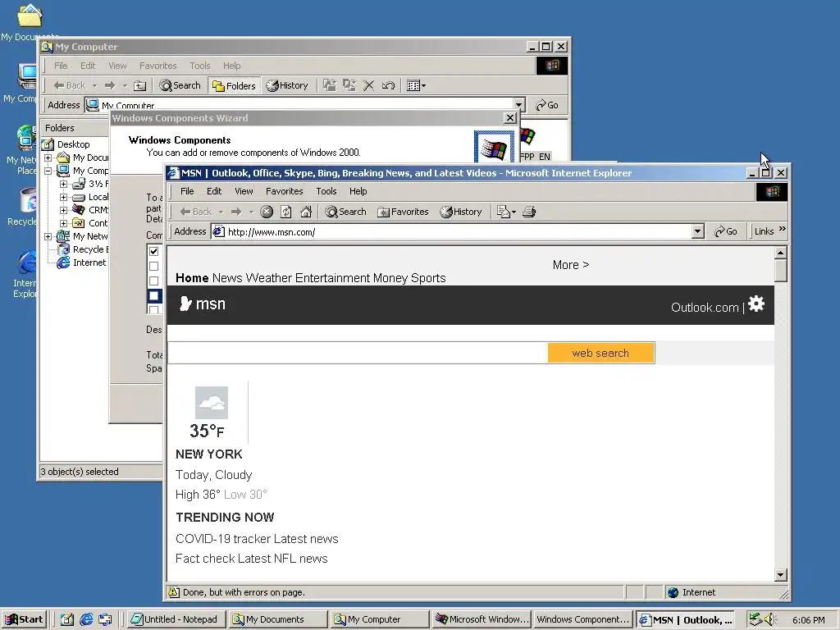Toggle the highlighted component checkbox in Wizard

[x=153, y=295]
